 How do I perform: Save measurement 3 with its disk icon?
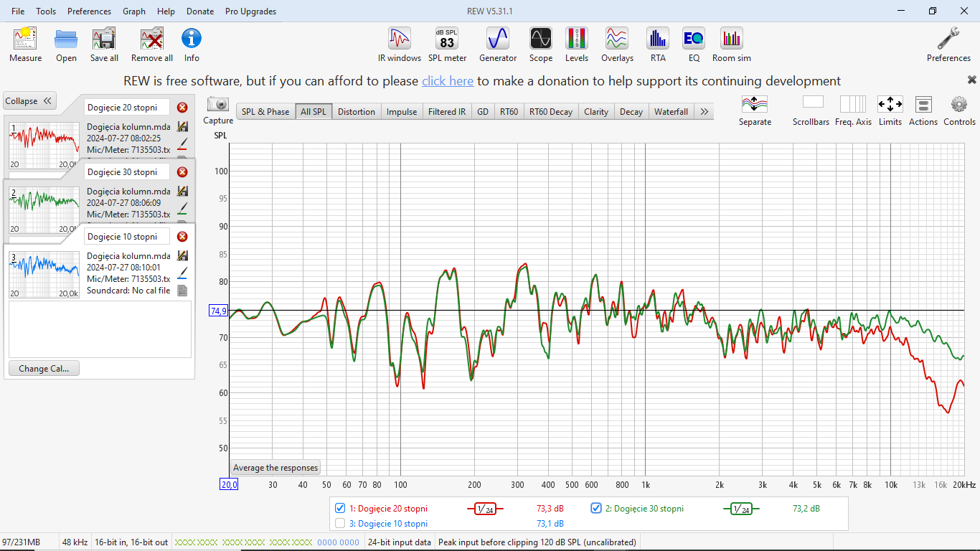pos(182,256)
